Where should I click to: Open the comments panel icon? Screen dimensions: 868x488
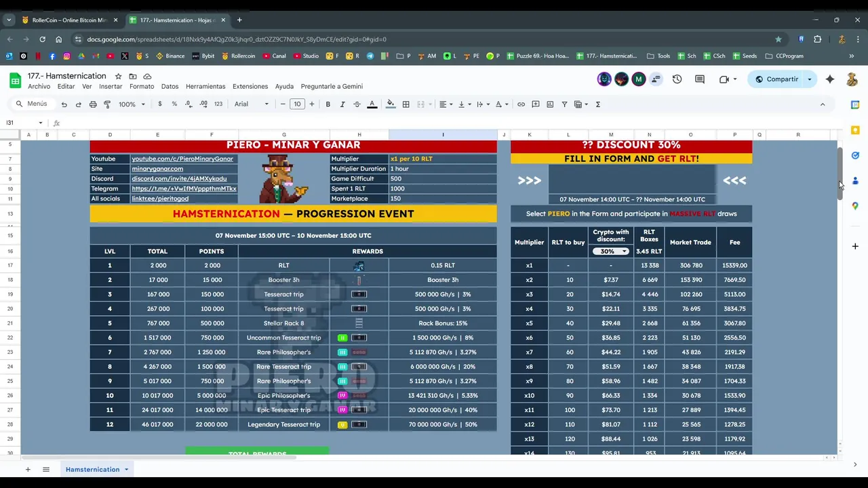[700, 79]
